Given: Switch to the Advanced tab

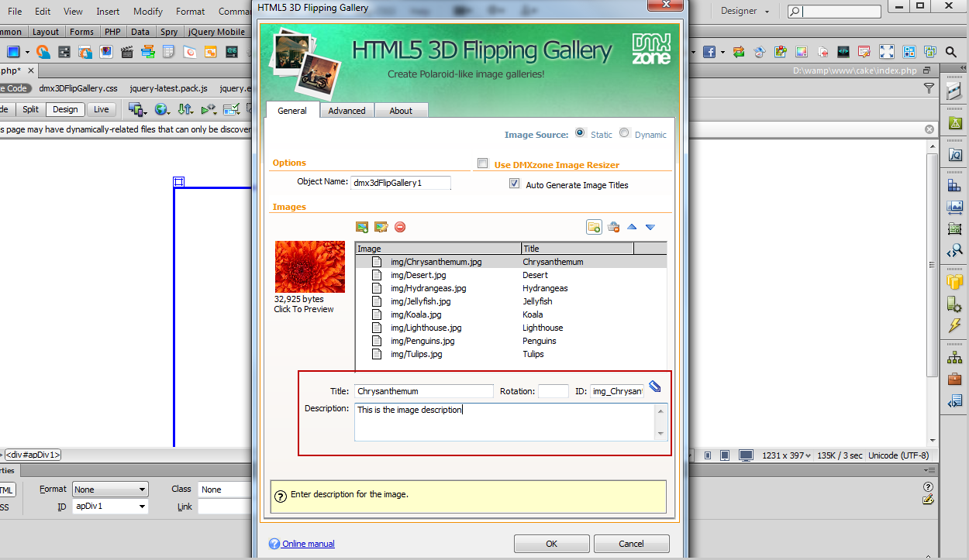Looking at the screenshot, I should point(347,111).
